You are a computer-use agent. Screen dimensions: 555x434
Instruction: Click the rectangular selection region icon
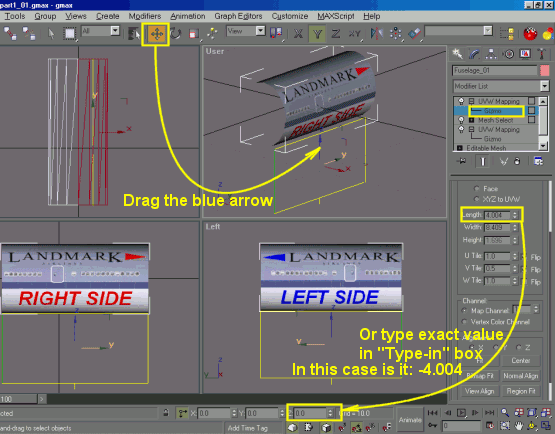pyautogui.click(x=69, y=34)
